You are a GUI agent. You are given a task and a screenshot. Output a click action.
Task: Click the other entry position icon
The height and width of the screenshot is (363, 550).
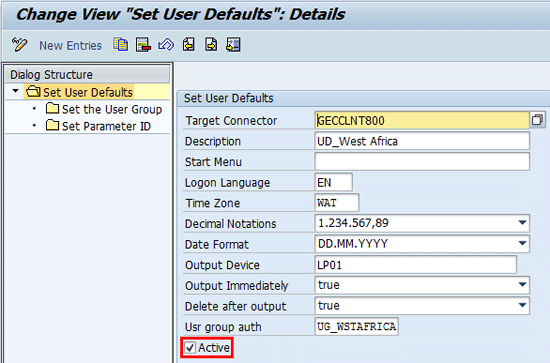(x=233, y=45)
